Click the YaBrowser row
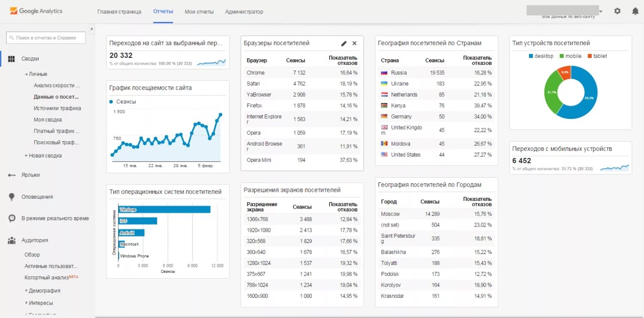The height and width of the screenshot is (318, 644). click(x=302, y=94)
